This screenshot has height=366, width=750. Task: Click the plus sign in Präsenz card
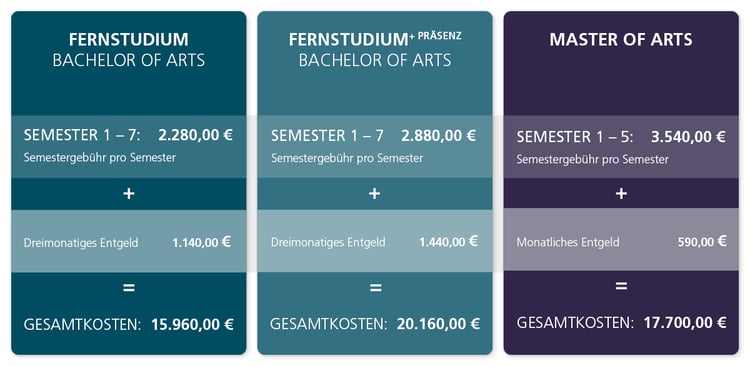pyautogui.click(x=375, y=194)
